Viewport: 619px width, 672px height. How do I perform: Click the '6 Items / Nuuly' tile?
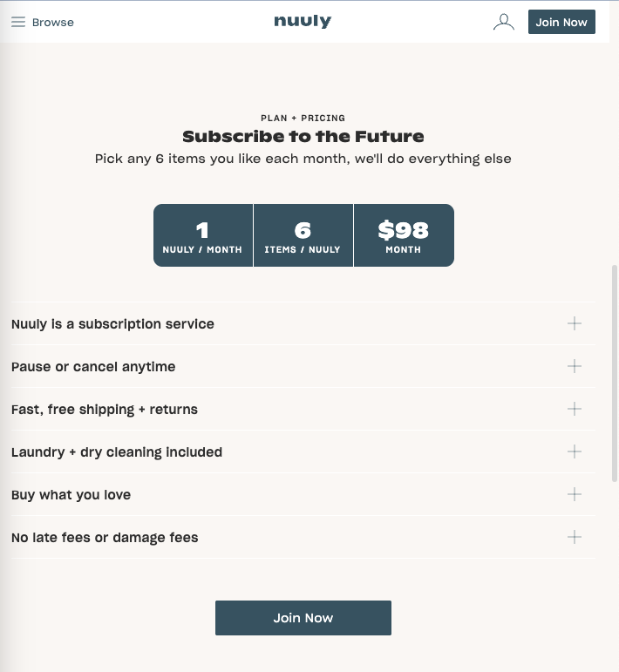coord(303,235)
